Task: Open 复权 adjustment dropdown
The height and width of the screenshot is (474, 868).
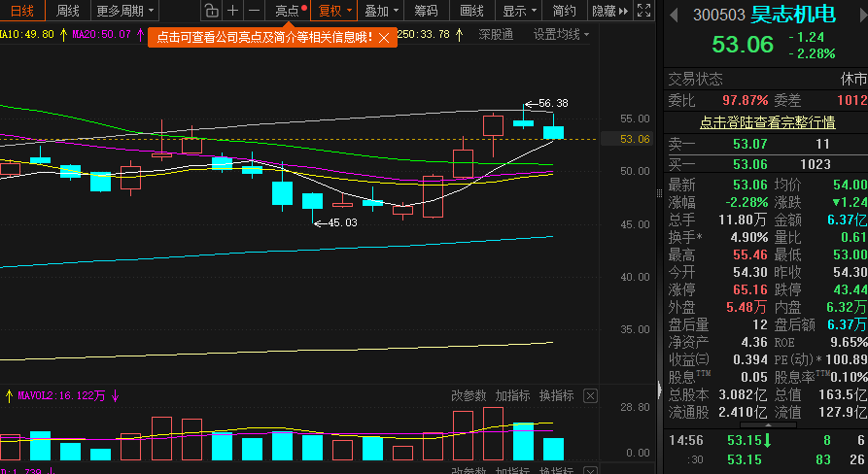Action: click(x=335, y=11)
